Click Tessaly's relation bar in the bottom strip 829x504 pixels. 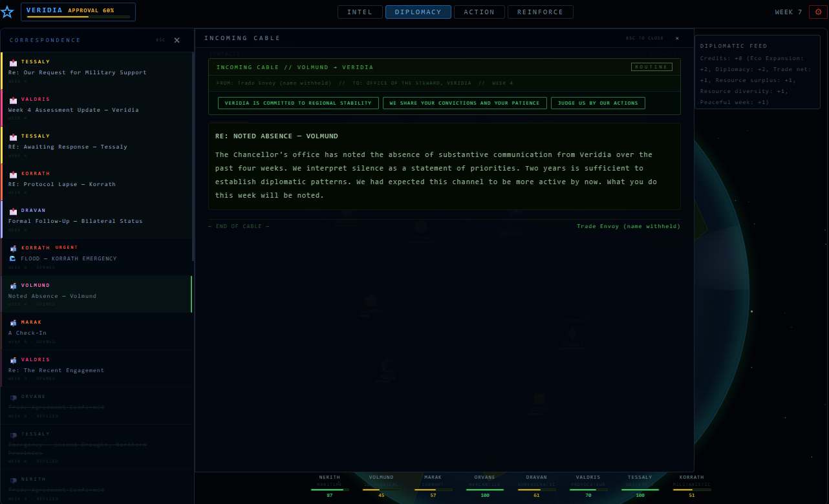[640, 490]
